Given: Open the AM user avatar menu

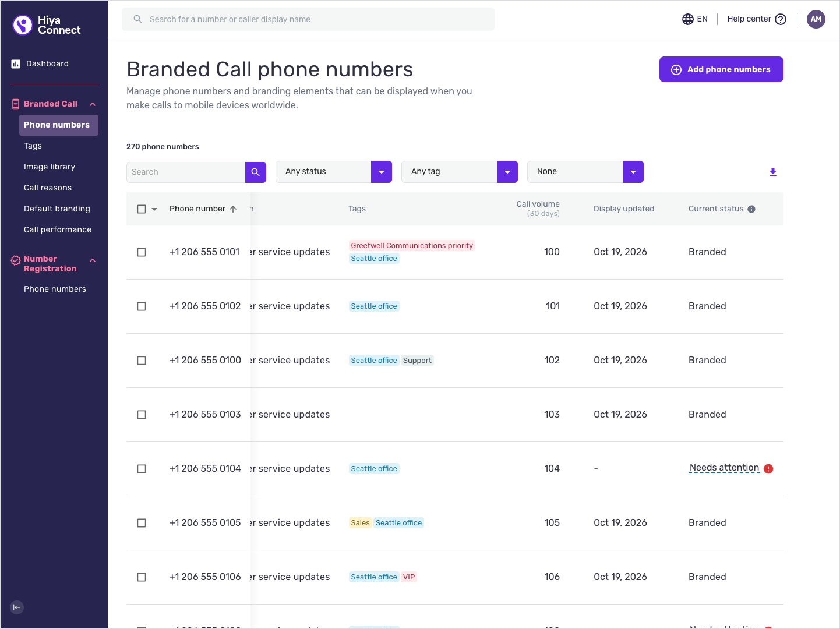Looking at the screenshot, I should (816, 19).
